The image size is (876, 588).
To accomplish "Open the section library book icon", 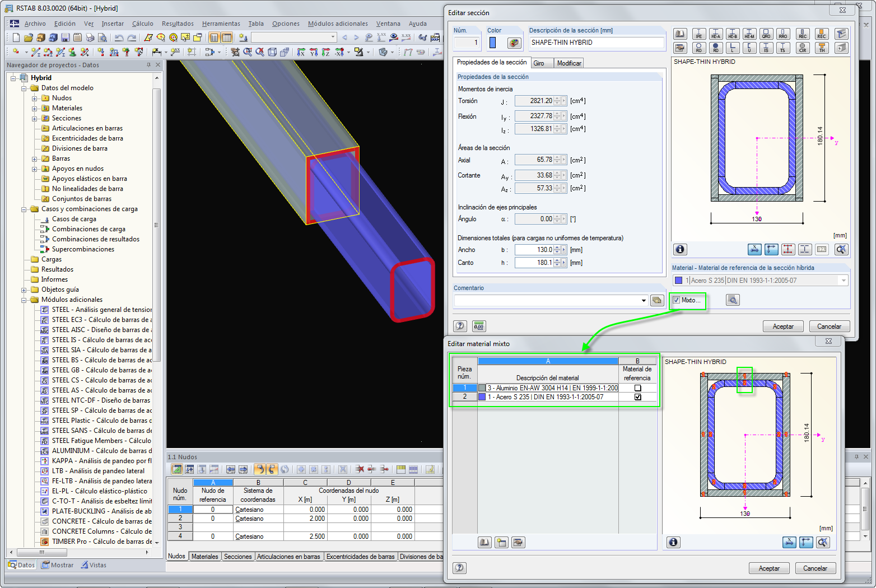I will [679, 34].
